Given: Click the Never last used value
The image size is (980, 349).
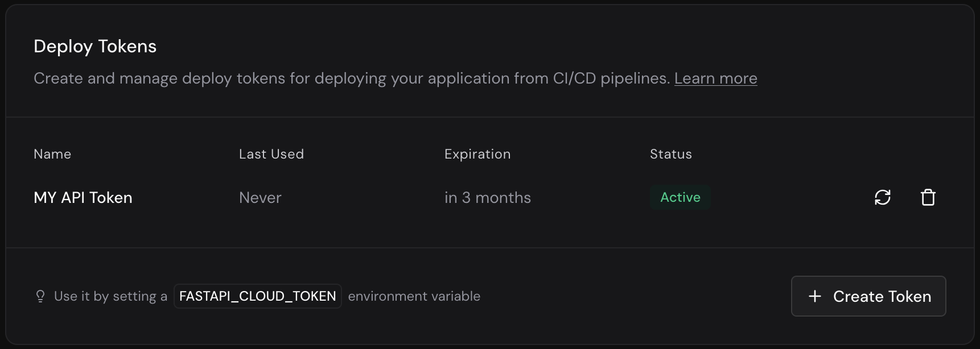Looking at the screenshot, I should click(260, 197).
